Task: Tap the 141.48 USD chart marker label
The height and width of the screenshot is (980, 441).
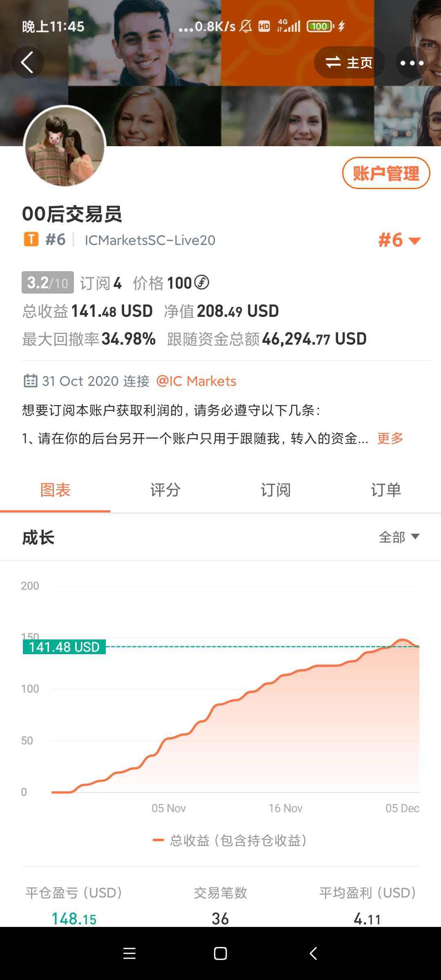Action: click(x=64, y=647)
